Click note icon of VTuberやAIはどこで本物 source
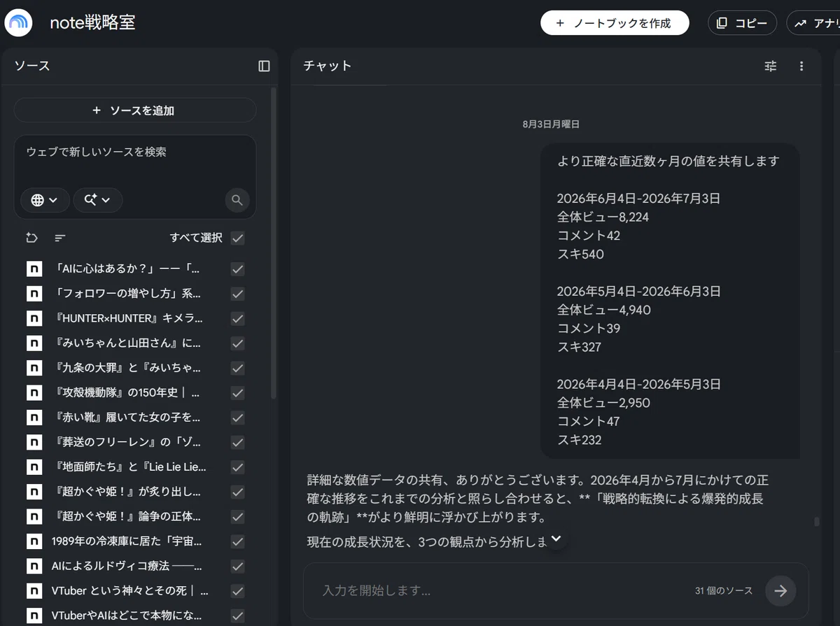This screenshot has width=840, height=626. point(34,616)
